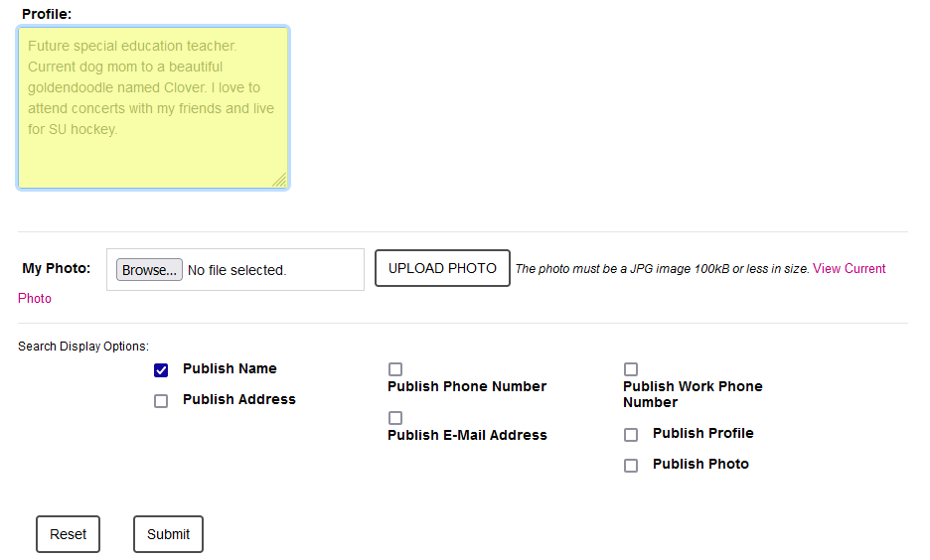Tick the Publish Phone Number checkbox
This screenshot has height=560, width=930.
point(395,369)
